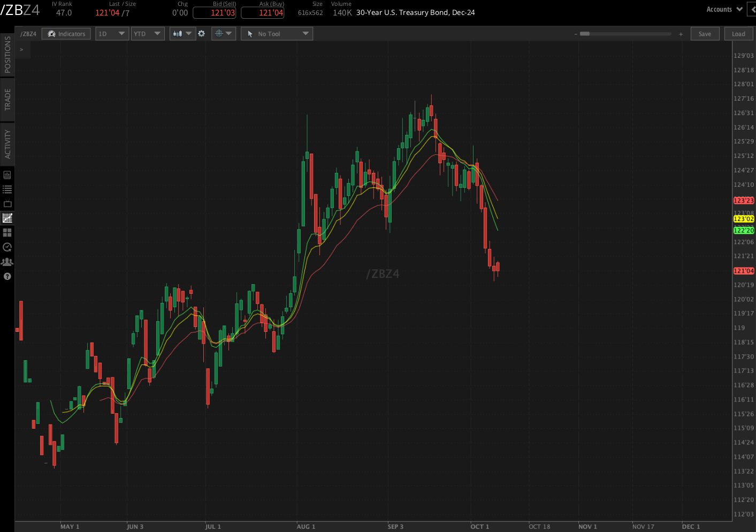Click the Indicators button
Viewport: 756px width, 532px height.
66,33
